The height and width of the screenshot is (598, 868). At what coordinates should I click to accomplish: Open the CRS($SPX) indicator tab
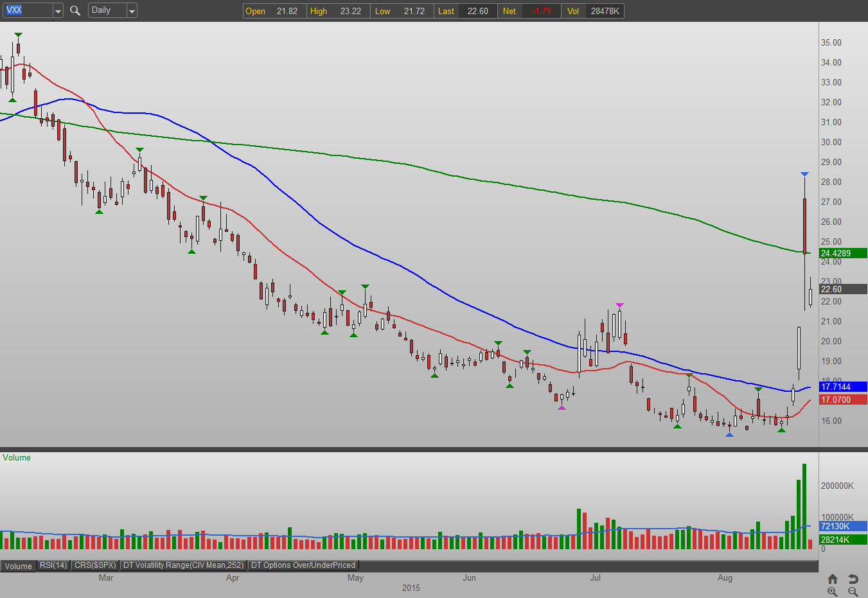(x=95, y=565)
